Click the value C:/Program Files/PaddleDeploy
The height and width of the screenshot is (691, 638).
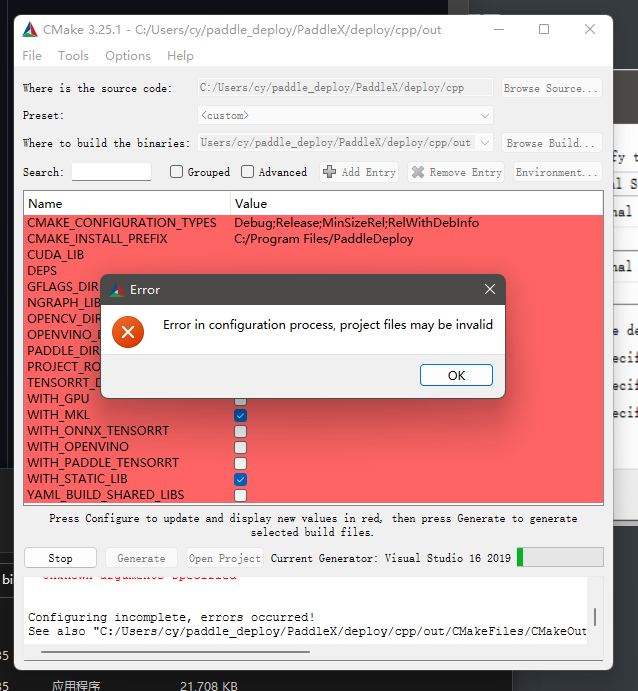pyautogui.click(x=324, y=239)
